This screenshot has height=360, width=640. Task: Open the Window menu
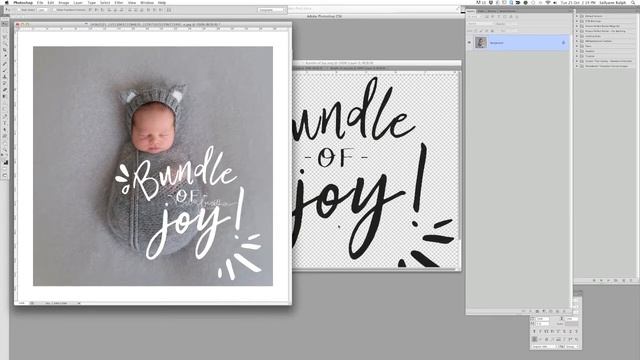tap(147, 2)
